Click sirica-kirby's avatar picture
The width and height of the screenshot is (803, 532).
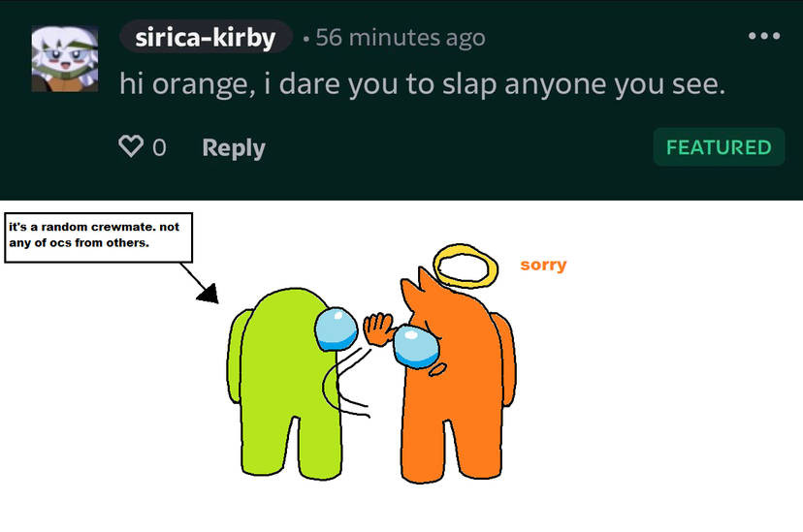coord(65,59)
